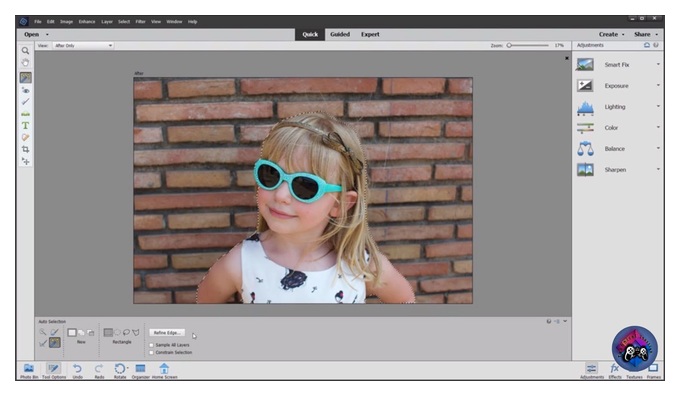Go to the Home Screen
The image size is (680, 396).
click(x=164, y=371)
